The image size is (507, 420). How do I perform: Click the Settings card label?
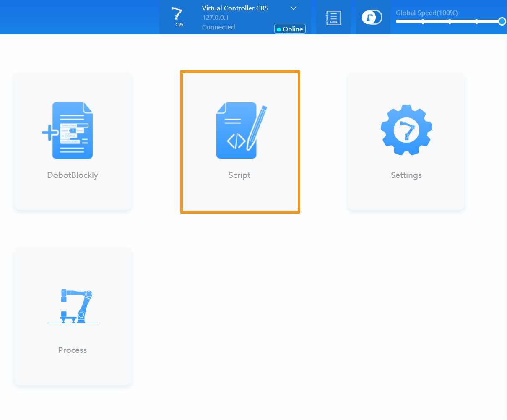click(x=406, y=175)
